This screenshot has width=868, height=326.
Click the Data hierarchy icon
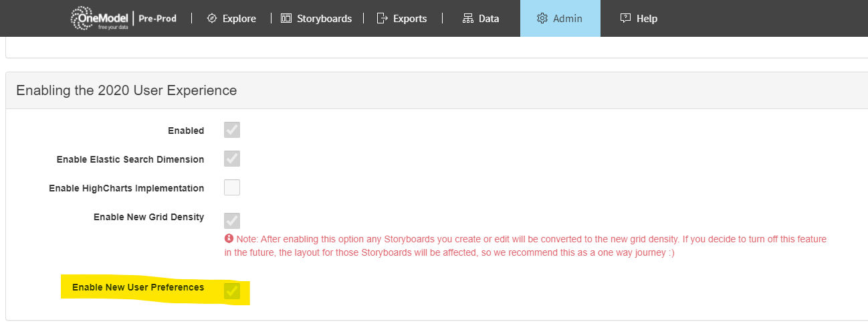click(x=468, y=19)
